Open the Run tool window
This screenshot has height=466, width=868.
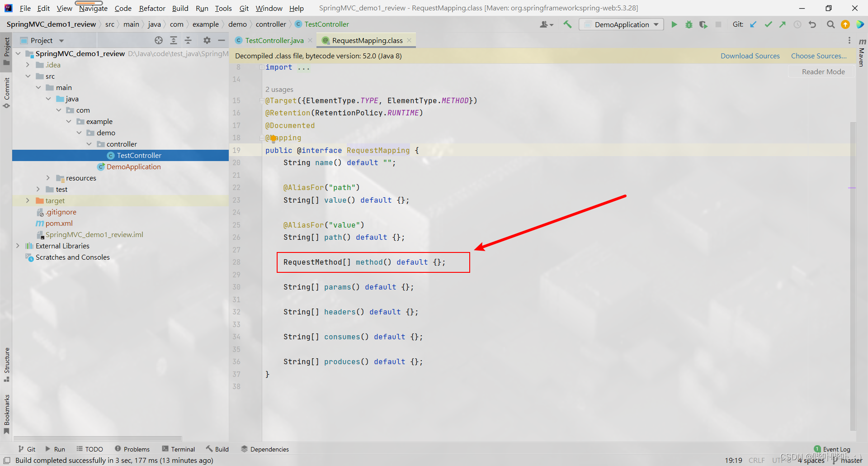coord(55,449)
